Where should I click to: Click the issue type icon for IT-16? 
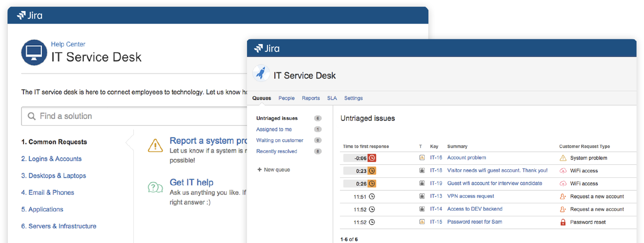(422, 158)
